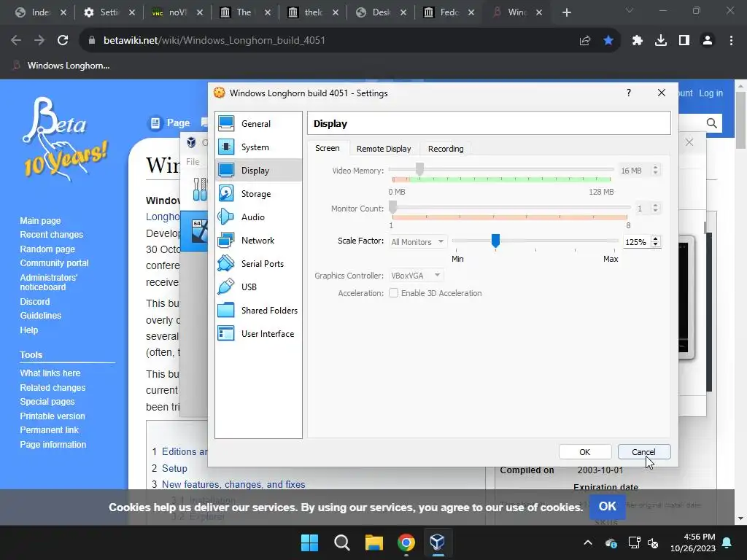Open Windows Start menu
The height and width of the screenshot is (560, 747).
click(309, 542)
